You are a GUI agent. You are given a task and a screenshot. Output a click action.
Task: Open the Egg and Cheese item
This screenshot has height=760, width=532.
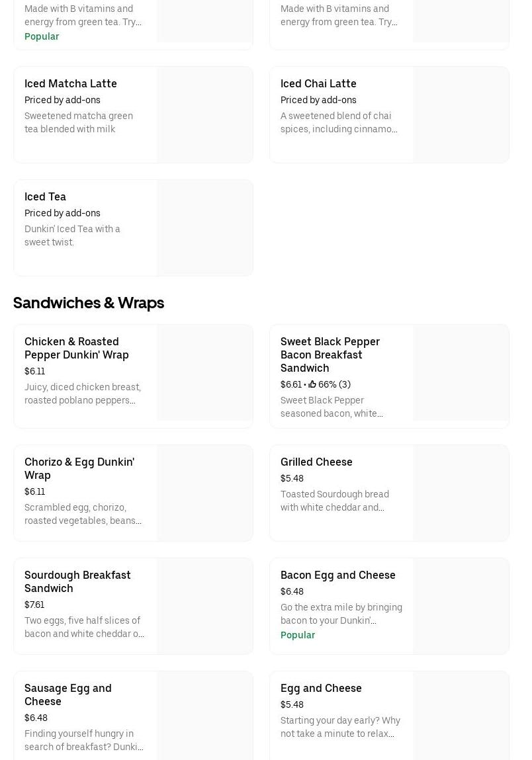pyautogui.click(x=321, y=688)
